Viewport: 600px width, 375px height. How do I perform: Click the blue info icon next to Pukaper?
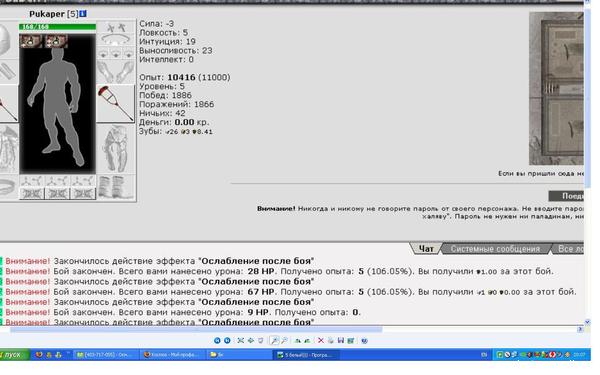[x=83, y=14]
